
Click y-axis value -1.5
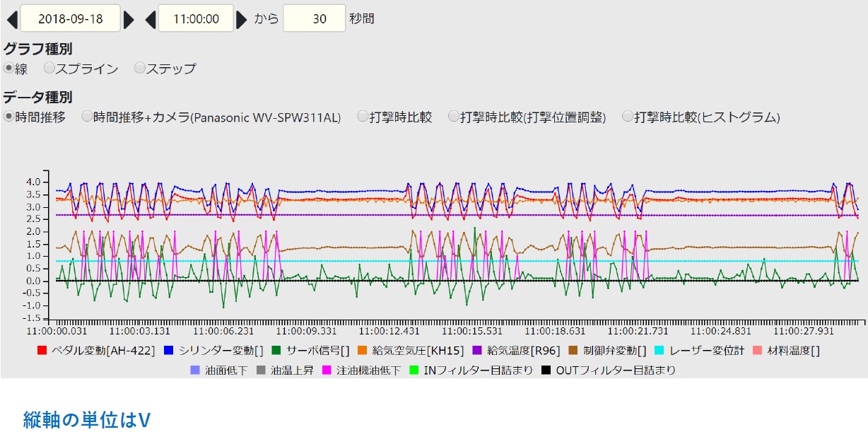click(30, 318)
